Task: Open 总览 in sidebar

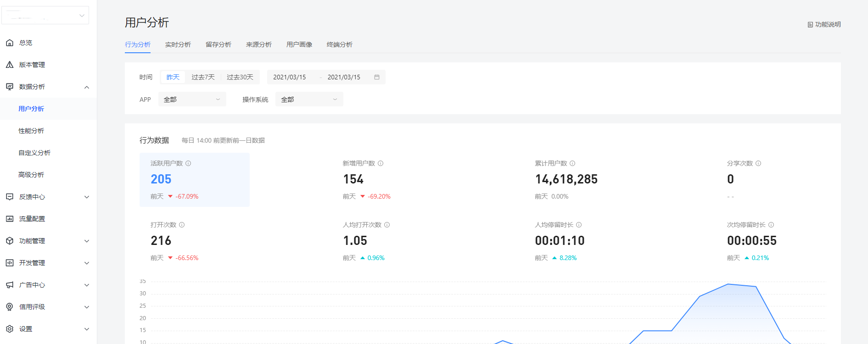Action: tap(48, 43)
